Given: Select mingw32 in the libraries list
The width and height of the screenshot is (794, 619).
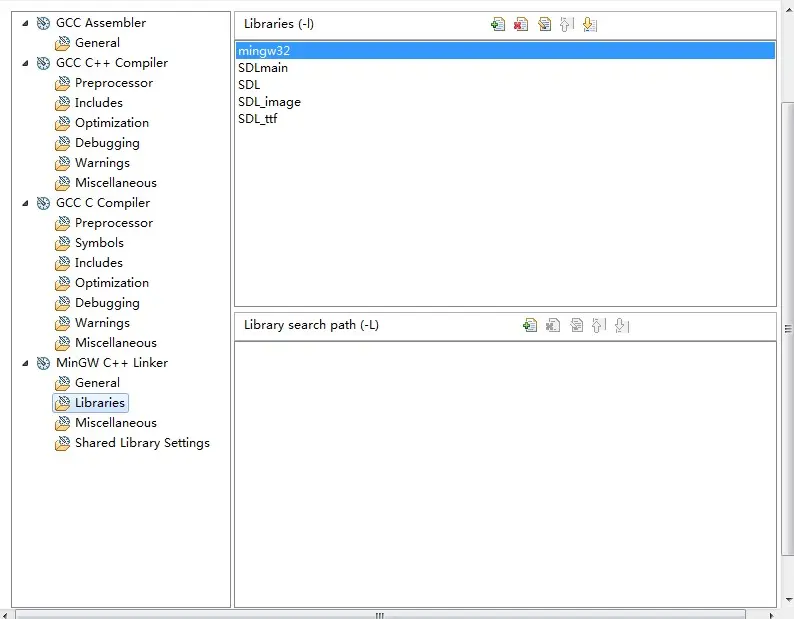Looking at the screenshot, I should click(x=505, y=51).
